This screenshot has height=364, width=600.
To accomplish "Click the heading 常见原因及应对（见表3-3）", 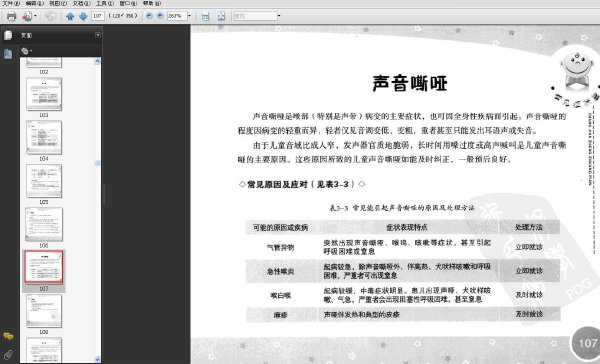I will coord(302,184).
